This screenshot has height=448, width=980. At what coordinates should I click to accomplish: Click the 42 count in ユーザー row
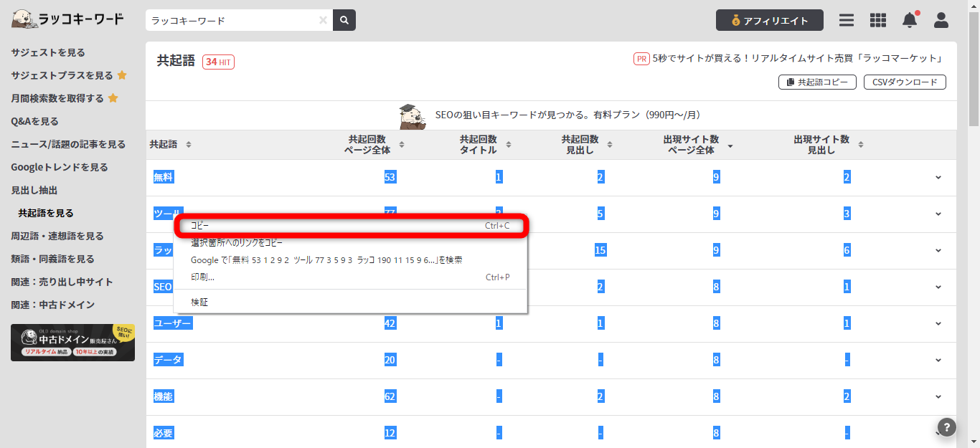[390, 323]
